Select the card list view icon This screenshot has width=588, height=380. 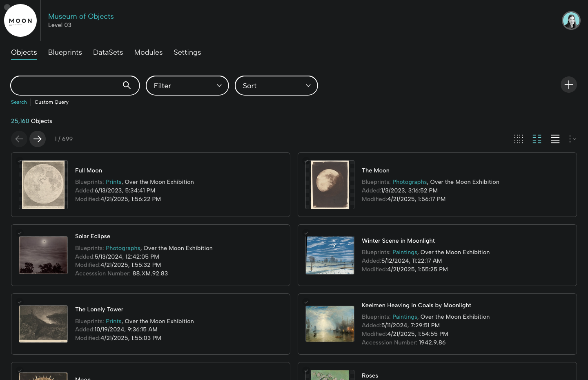point(537,139)
